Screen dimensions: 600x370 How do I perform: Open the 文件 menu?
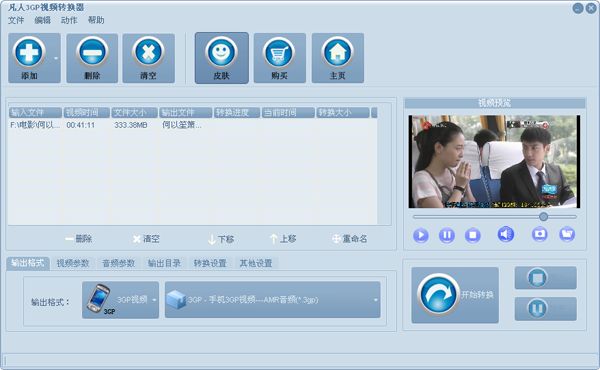[16, 20]
